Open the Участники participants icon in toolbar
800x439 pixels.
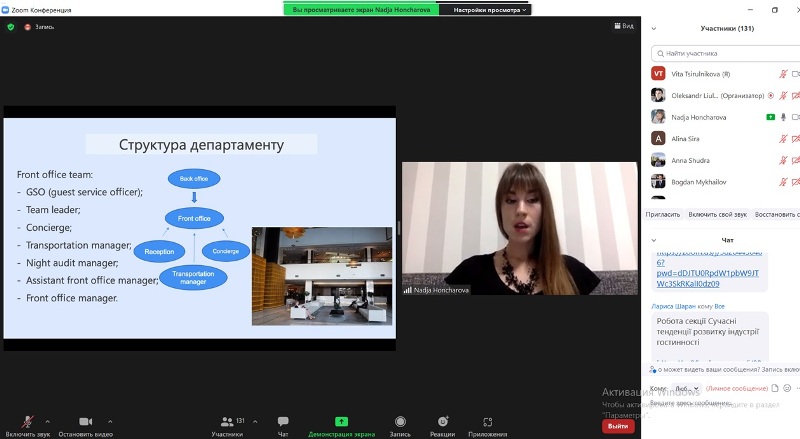227,422
